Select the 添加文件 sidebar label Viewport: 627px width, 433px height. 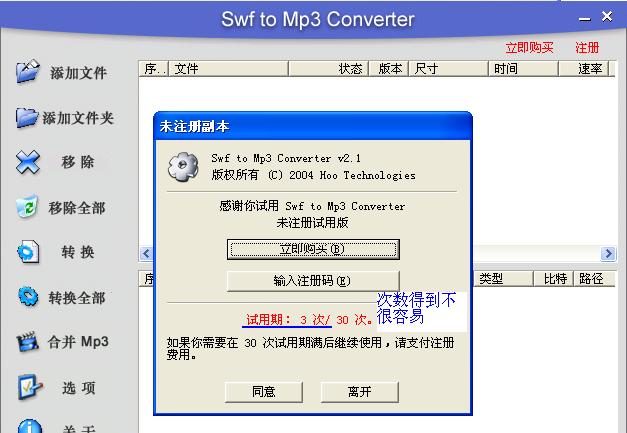pos(78,73)
